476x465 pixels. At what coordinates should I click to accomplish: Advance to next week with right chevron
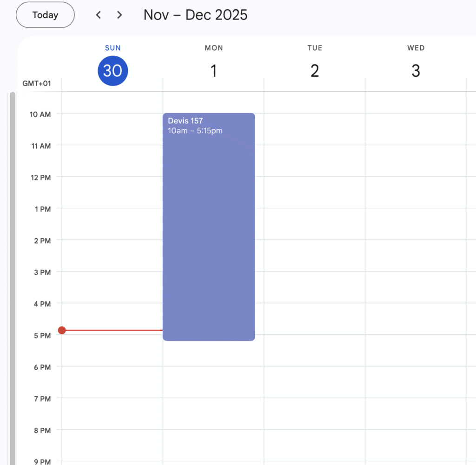tap(119, 15)
